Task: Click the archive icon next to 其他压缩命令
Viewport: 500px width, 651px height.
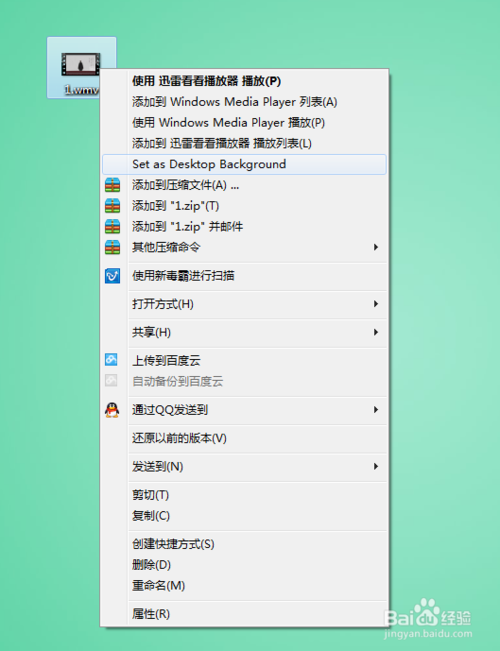Action: click(x=112, y=247)
